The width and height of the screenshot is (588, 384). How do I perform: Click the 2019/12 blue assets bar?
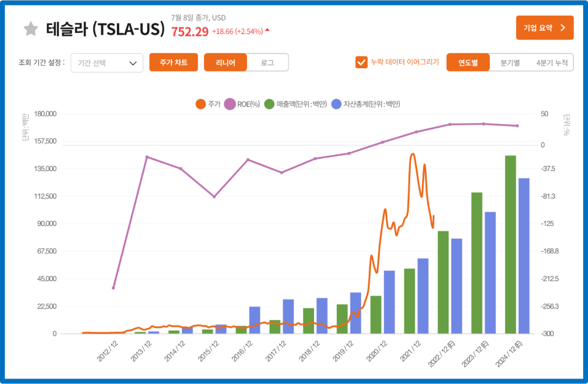[355, 313]
